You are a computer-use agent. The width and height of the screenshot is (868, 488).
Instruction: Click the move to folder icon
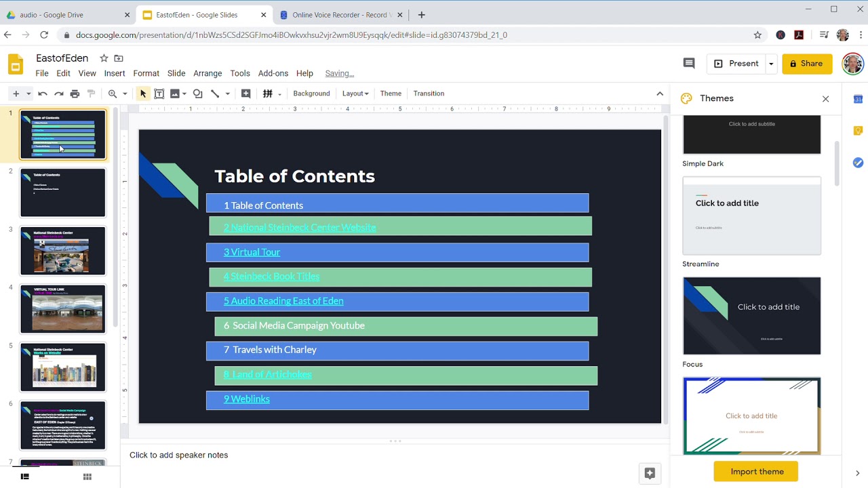point(119,58)
